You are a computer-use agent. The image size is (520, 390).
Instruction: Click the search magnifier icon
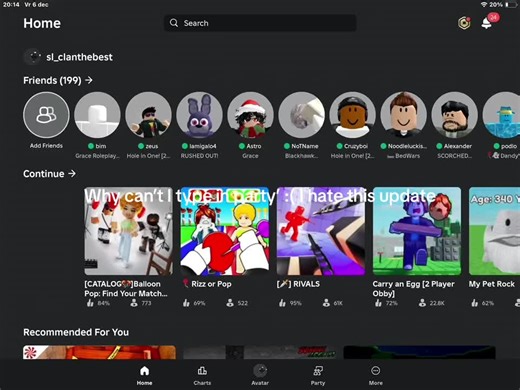(174, 23)
